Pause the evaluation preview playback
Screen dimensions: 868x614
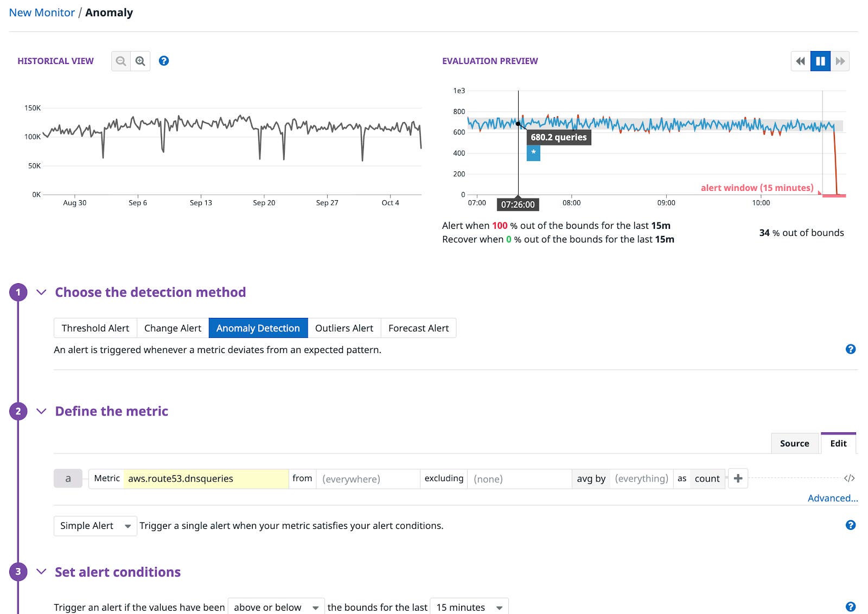coord(820,61)
